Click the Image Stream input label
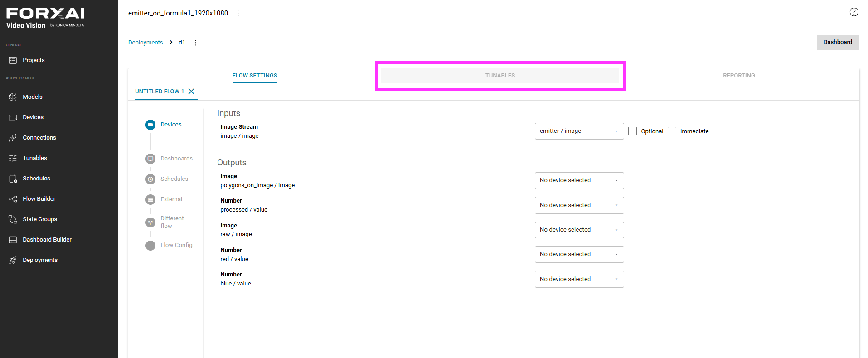868x358 pixels. (239, 127)
